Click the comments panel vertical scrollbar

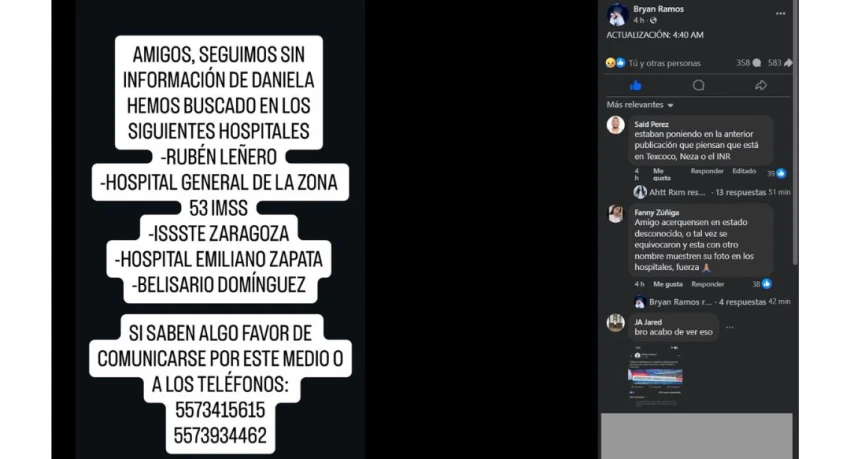tap(795, 133)
